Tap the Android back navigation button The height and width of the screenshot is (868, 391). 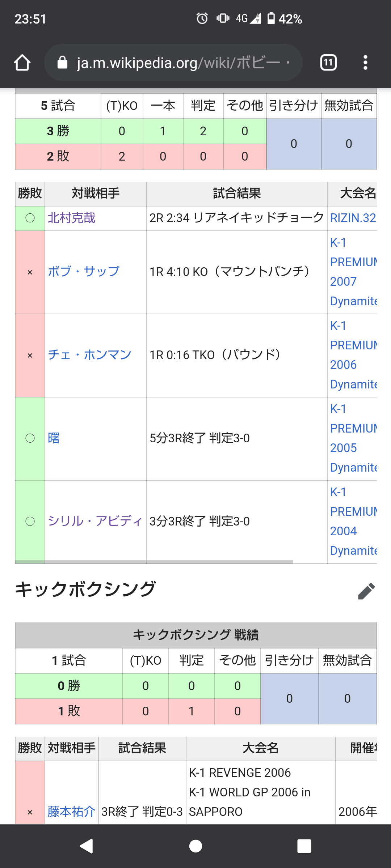pos(87,846)
